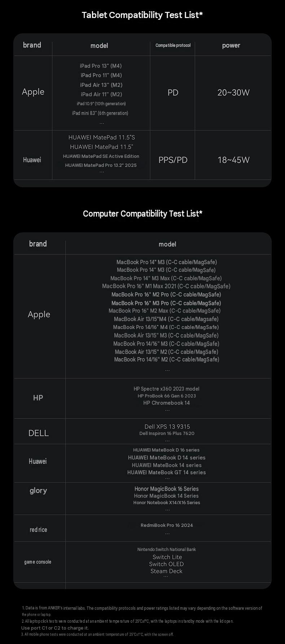Select MacBook Pro 16" M1 Max 2021 row

(x=166, y=286)
